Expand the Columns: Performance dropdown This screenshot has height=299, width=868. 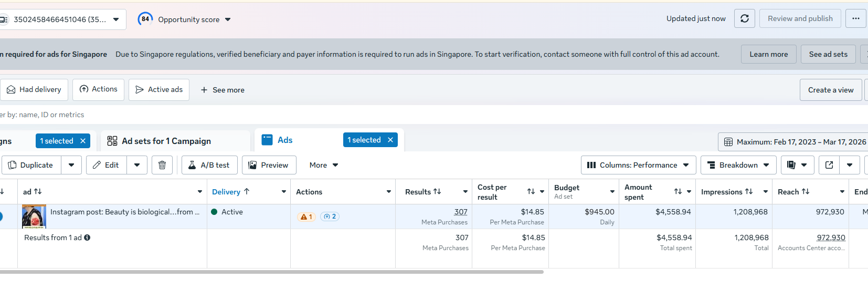coord(638,165)
